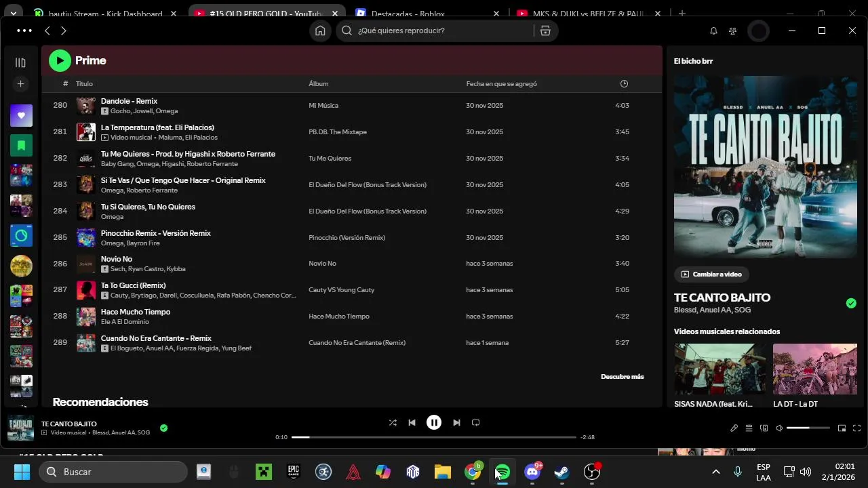
Task: Open SISAS NADA related video thumbnail
Action: 719,369
